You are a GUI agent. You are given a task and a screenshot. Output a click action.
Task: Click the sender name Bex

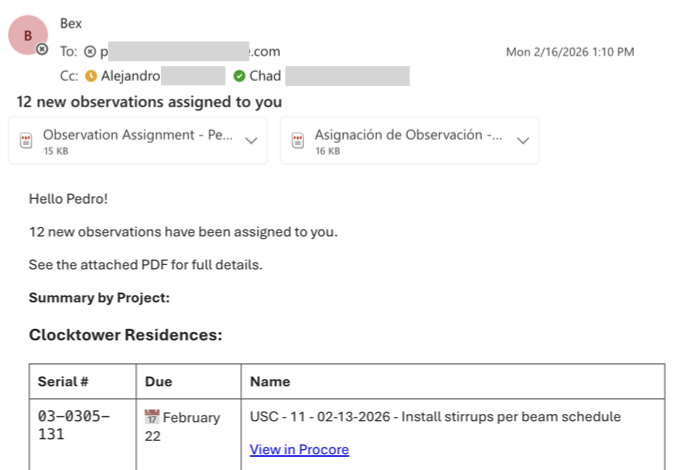(x=71, y=23)
